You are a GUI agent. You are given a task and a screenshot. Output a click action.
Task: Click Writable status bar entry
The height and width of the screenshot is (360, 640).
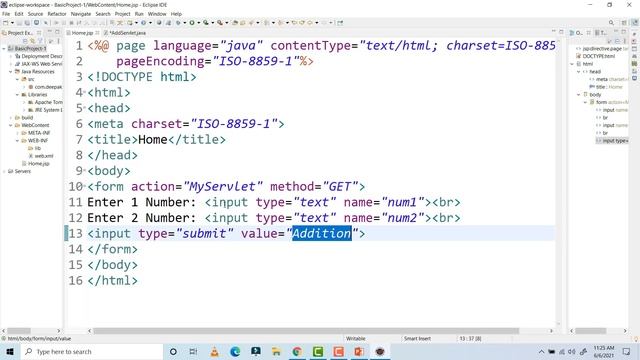(x=356, y=339)
